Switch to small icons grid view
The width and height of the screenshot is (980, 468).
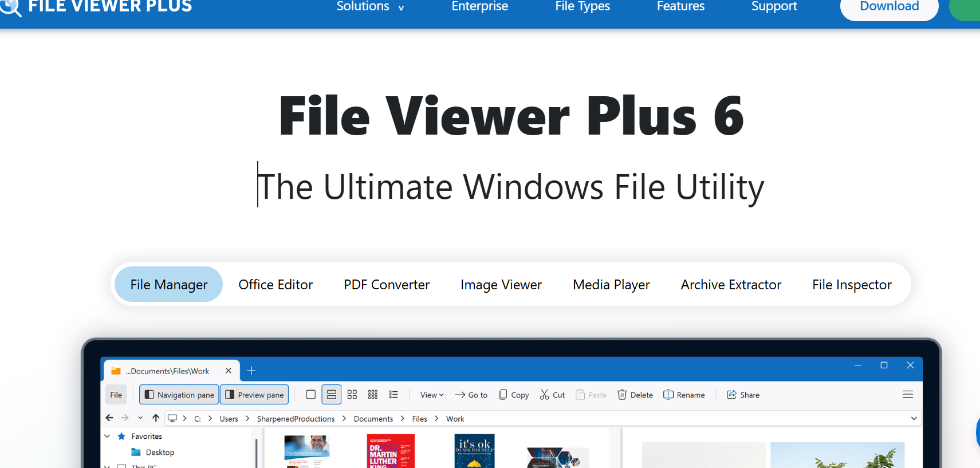[373, 395]
